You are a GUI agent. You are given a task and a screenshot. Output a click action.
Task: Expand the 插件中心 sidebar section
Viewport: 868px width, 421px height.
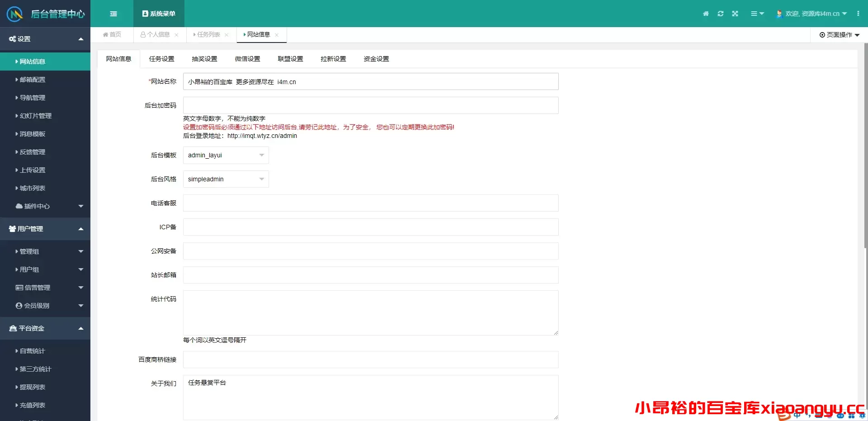pyautogui.click(x=45, y=206)
